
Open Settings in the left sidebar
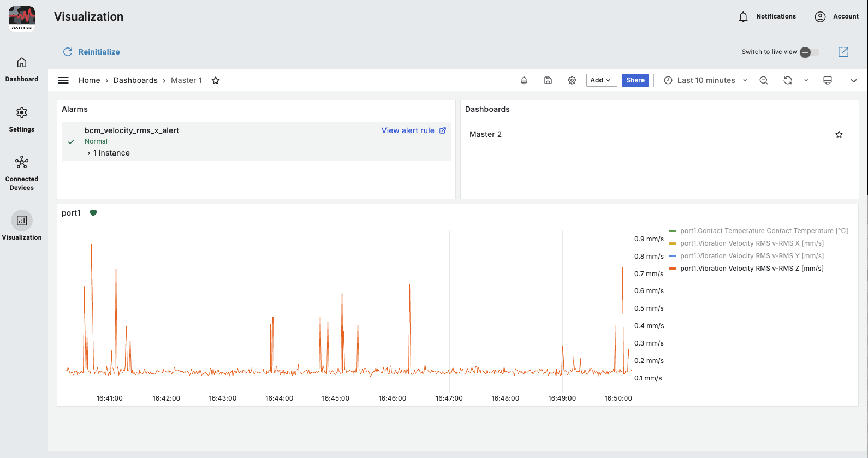(22, 119)
